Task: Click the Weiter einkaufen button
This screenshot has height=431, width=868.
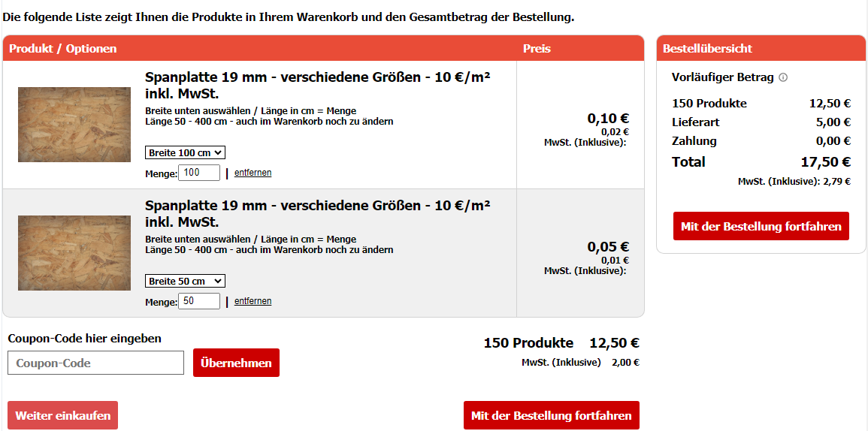Action: point(62,415)
